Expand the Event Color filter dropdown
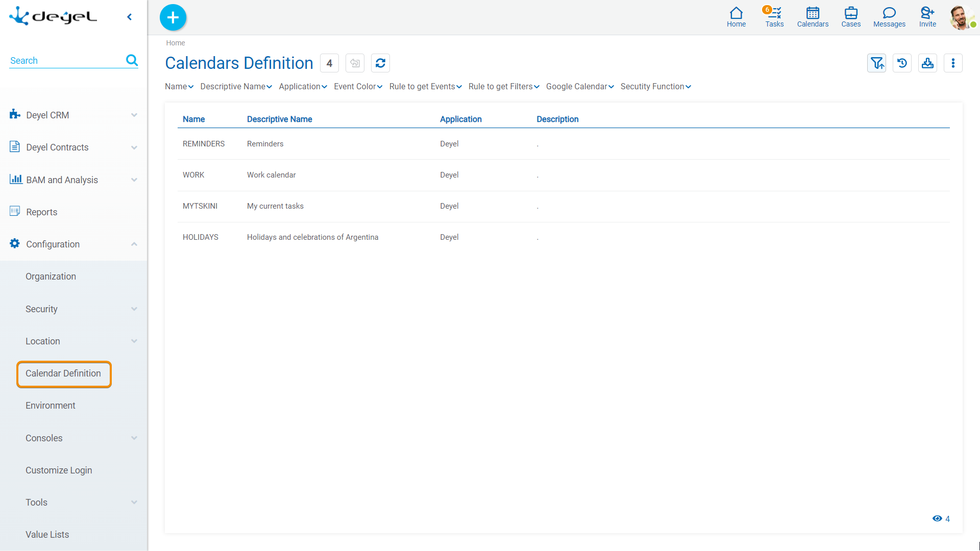Image resolution: width=980 pixels, height=551 pixels. 358,87
